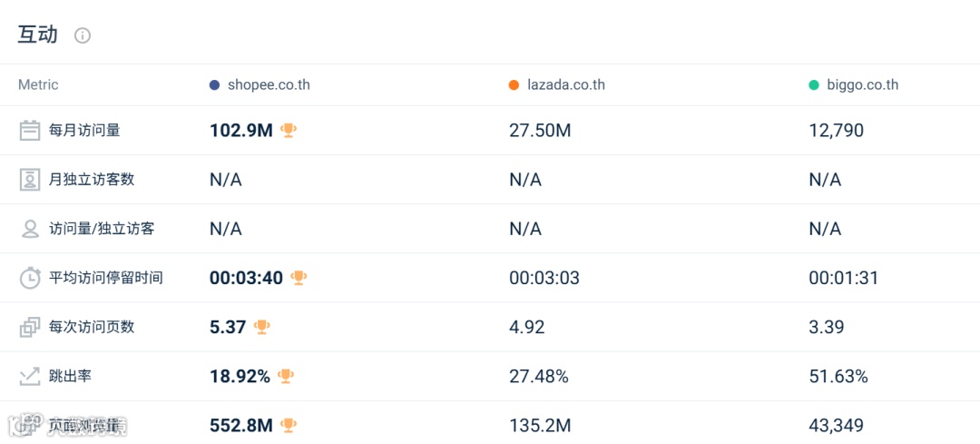Image resolution: width=980 pixels, height=444 pixels.
Task: Click the green dot beside biggo.co.th
Action: (x=814, y=85)
